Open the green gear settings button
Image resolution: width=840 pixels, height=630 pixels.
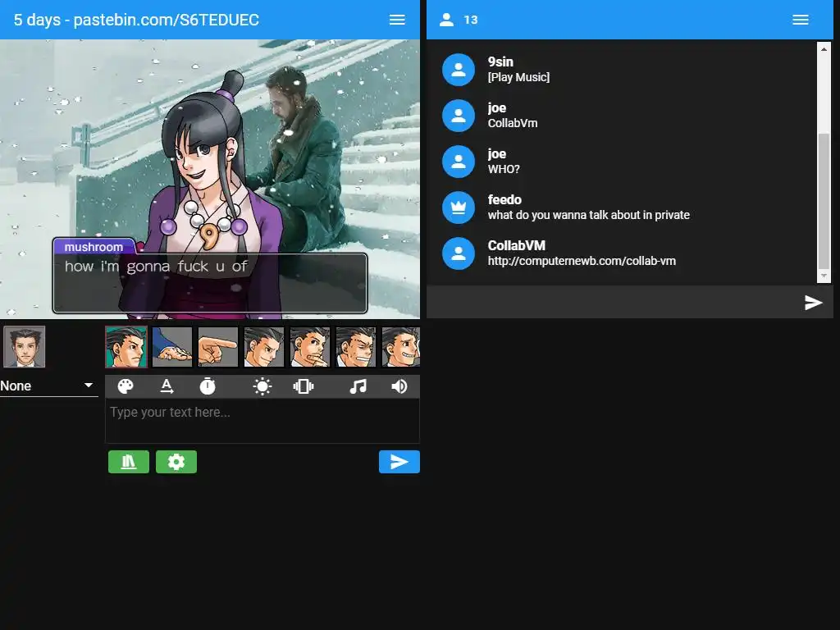[176, 462]
